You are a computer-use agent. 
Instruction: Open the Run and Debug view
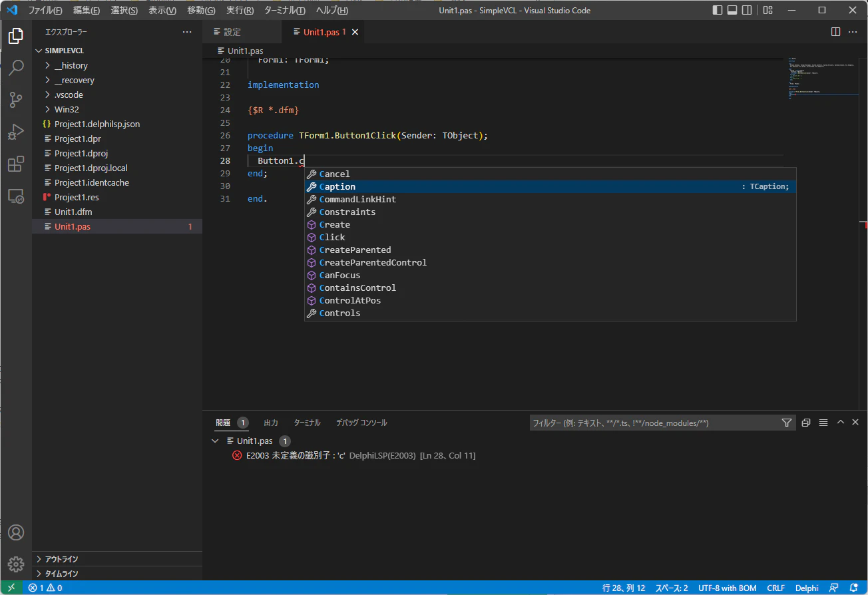click(x=16, y=132)
